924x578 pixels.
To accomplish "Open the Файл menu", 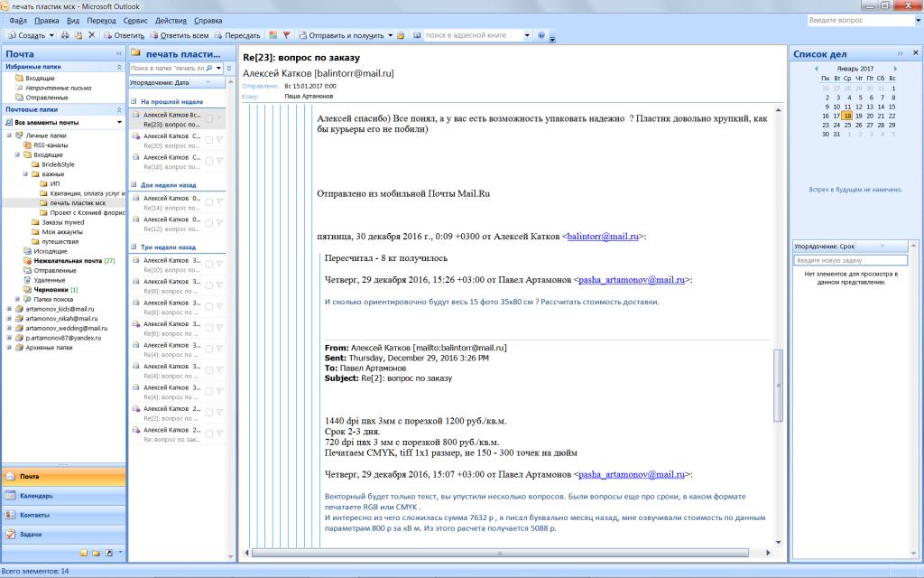I will [18, 21].
